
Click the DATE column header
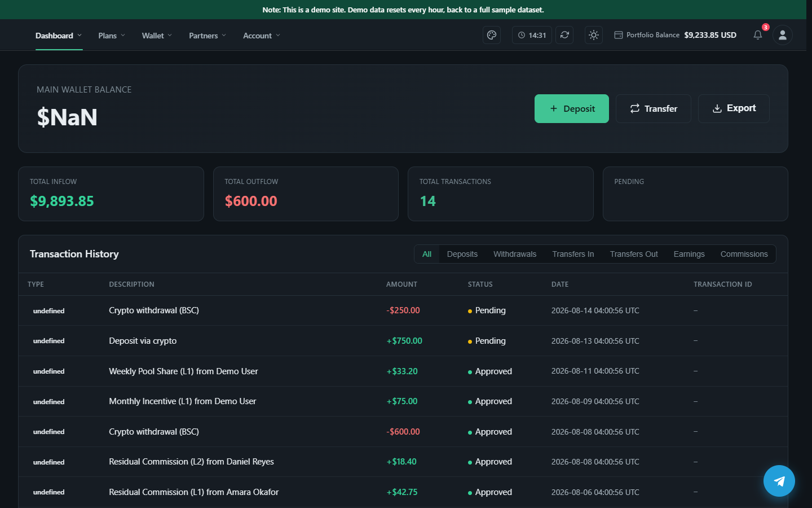560,284
